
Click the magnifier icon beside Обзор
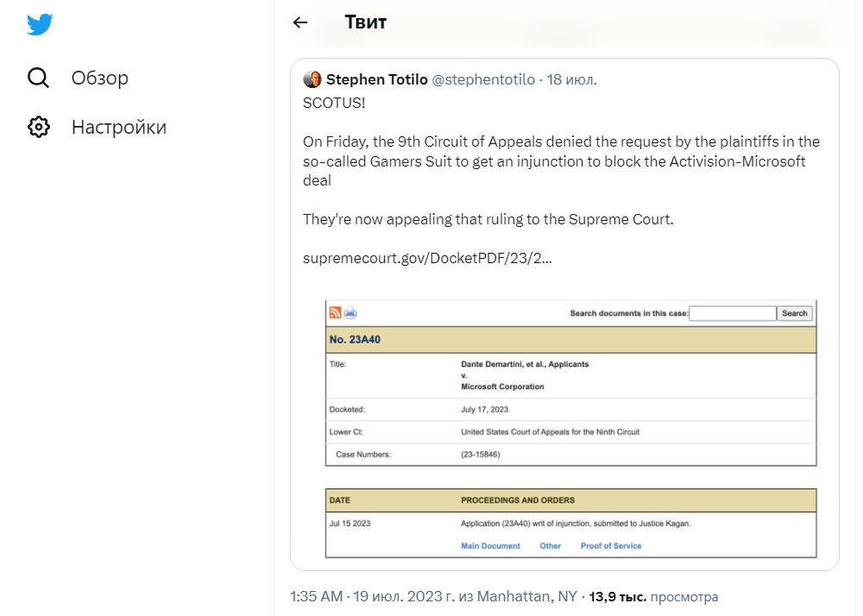point(39,79)
